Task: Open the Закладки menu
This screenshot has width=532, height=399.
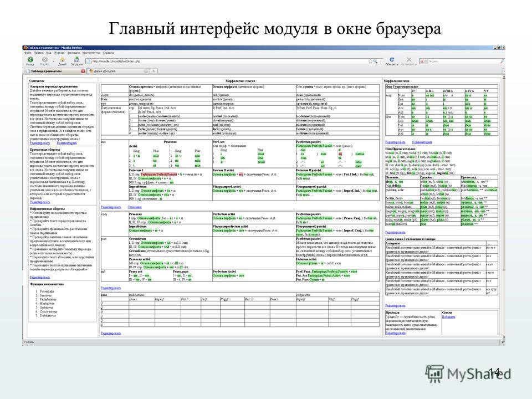Action: (73, 53)
